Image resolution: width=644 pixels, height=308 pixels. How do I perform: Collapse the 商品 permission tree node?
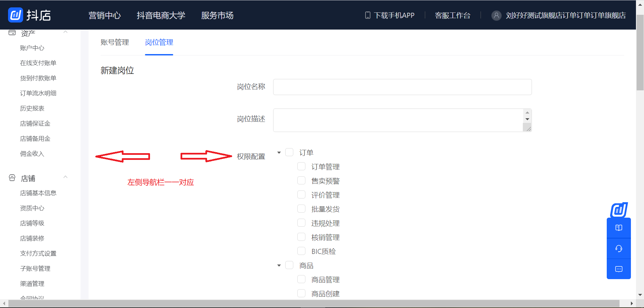pos(279,265)
